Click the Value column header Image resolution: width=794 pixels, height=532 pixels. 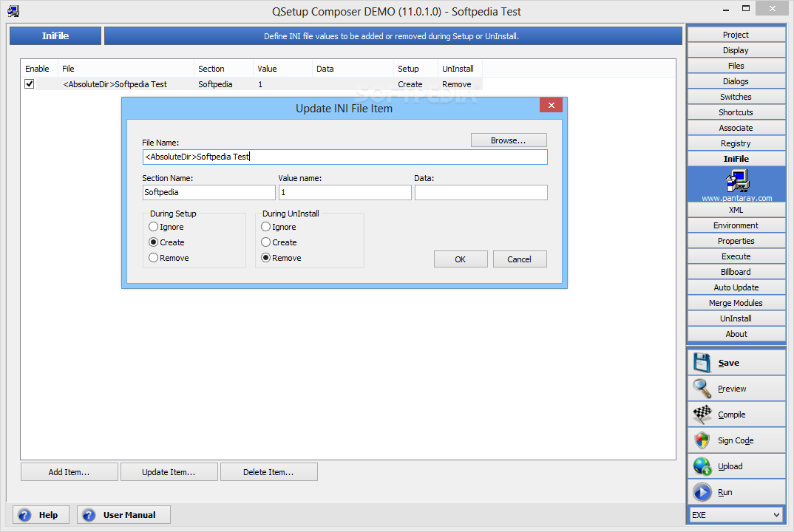(282, 68)
